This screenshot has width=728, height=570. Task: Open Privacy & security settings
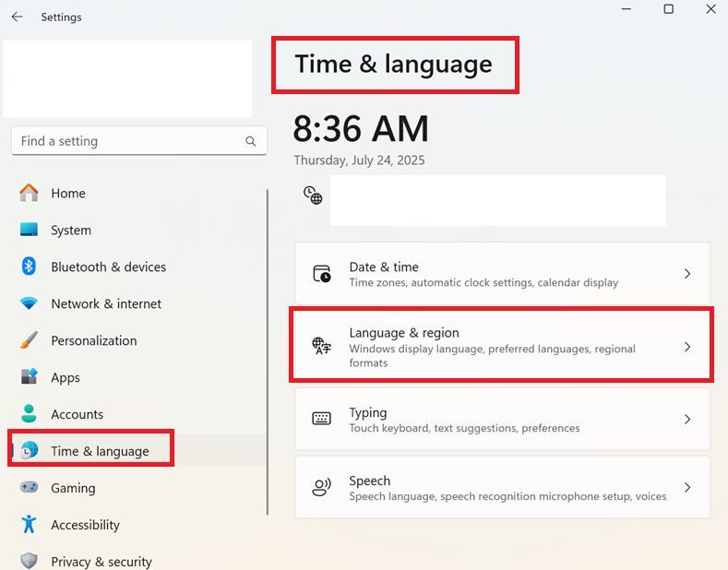coord(137,561)
